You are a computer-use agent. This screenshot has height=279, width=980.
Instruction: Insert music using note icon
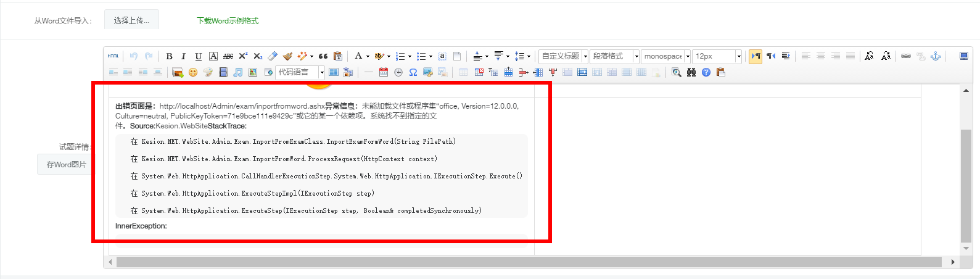click(x=238, y=72)
